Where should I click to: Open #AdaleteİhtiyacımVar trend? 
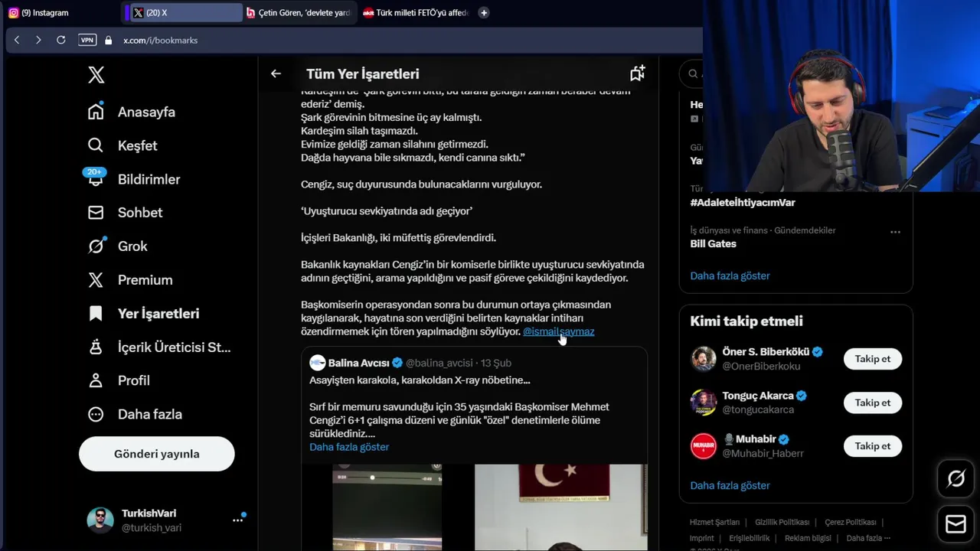point(743,203)
